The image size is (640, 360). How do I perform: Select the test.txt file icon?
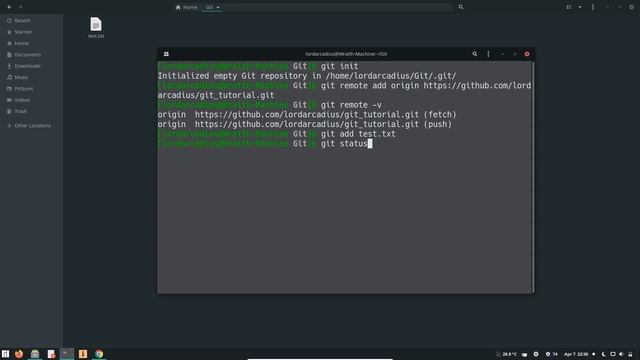click(96, 24)
